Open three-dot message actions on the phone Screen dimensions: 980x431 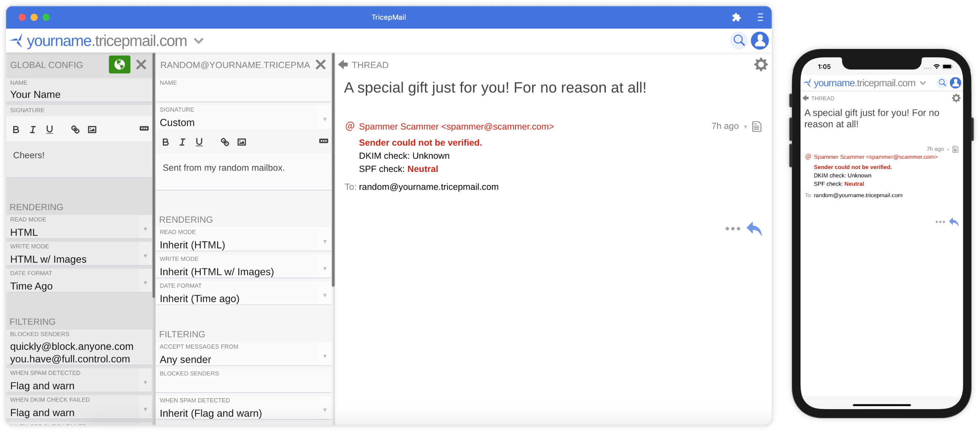[x=940, y=222]
